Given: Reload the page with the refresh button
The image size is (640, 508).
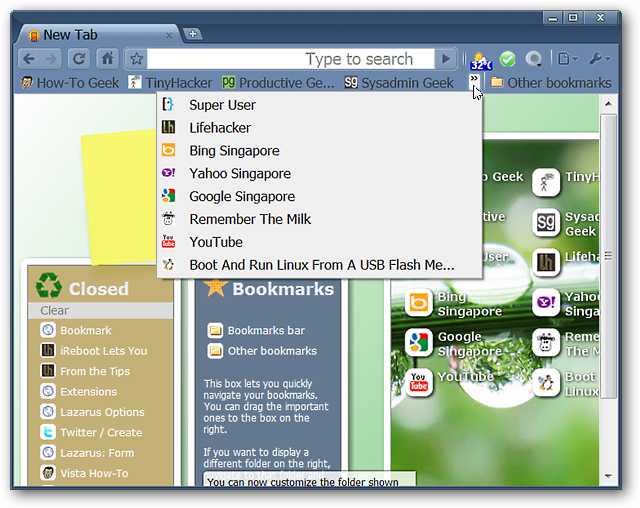Looking at the screenshot, I should point(78,59).
